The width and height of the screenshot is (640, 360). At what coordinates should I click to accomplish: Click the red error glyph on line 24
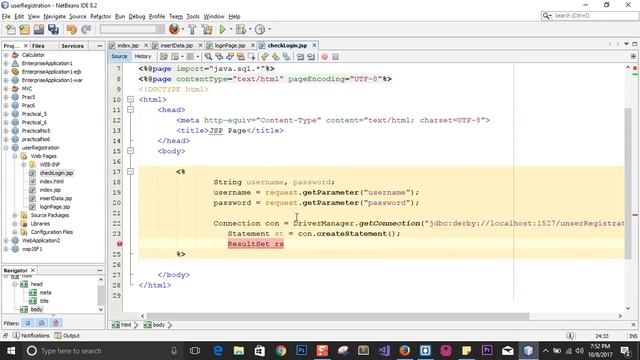pos(119,244)
